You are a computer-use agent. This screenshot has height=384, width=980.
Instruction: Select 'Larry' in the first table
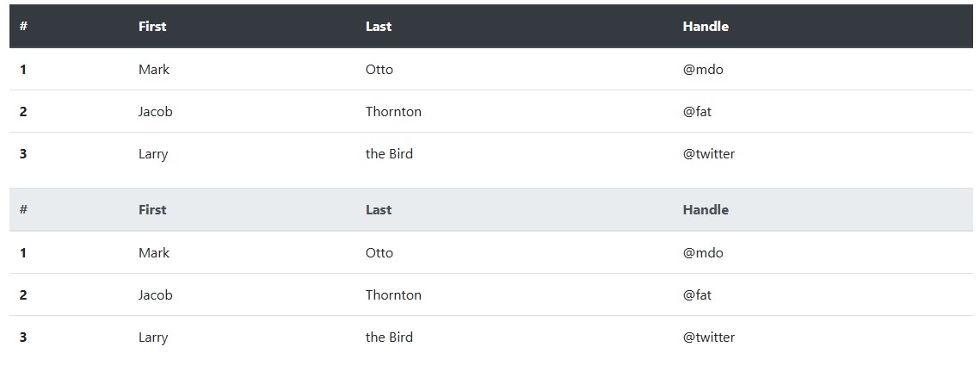pyautogui.click(x=153, y=154)
